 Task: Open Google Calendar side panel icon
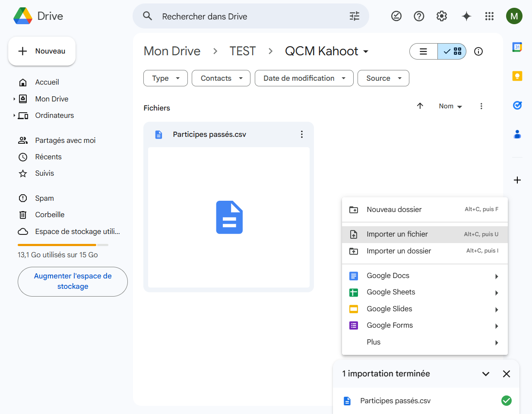[x=517, y=47]
